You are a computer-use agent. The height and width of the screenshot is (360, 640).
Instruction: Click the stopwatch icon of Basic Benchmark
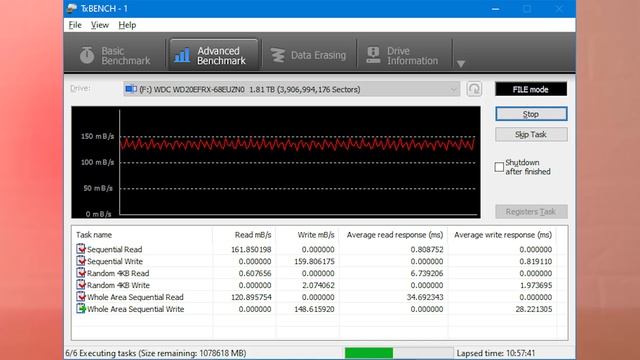(x=87, y=55)
